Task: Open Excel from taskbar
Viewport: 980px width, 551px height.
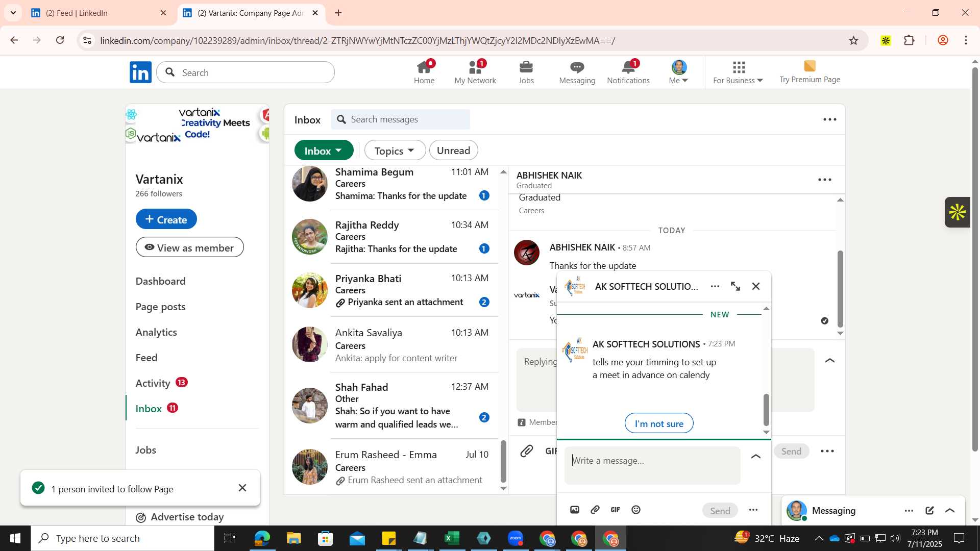Action: [452, 538]
